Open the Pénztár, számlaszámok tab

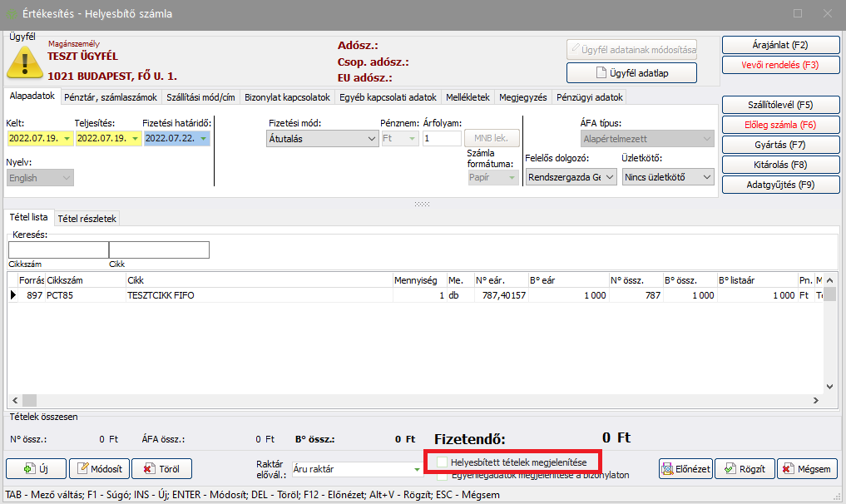(x=111, y=97)
